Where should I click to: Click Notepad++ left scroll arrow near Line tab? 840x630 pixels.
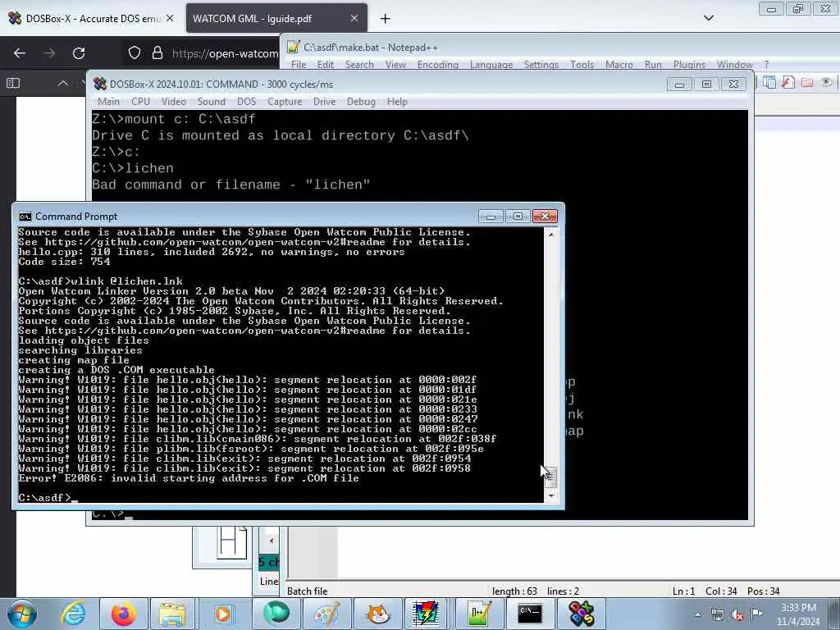pos(271,541)
